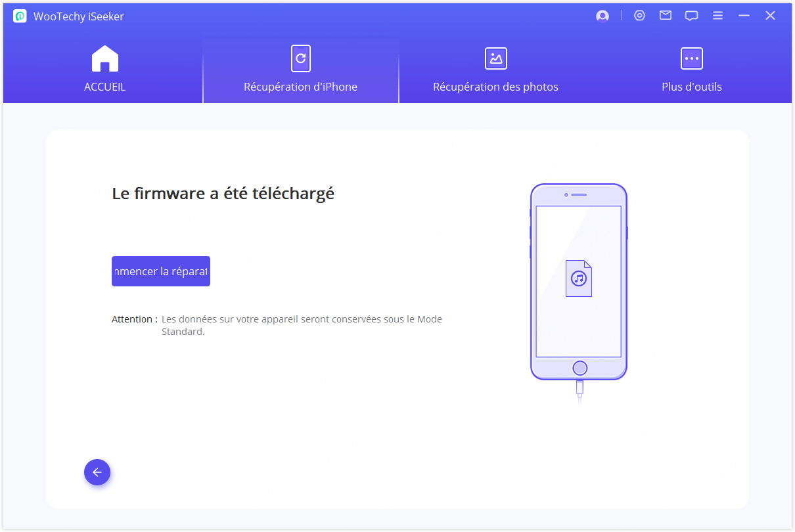Open the user account profile icon

click(602, 16)
